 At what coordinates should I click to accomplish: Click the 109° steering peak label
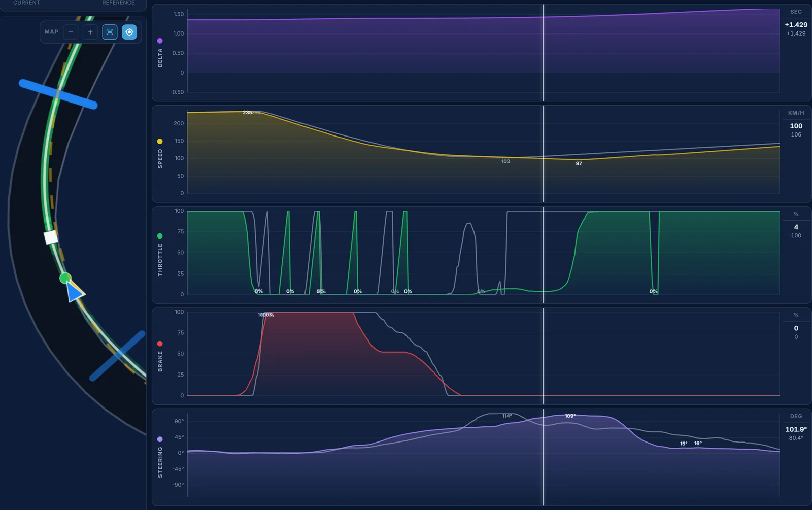tap(570, 416)
